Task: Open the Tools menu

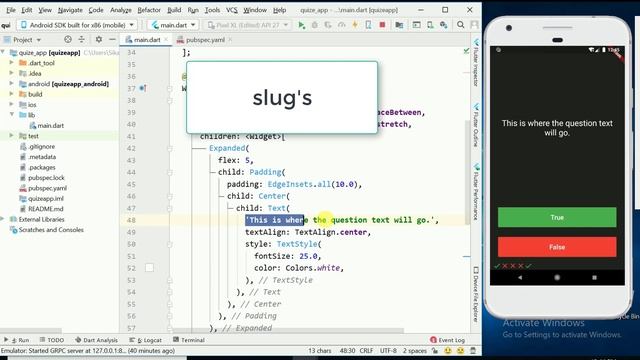Action: (x=212, y=10)
